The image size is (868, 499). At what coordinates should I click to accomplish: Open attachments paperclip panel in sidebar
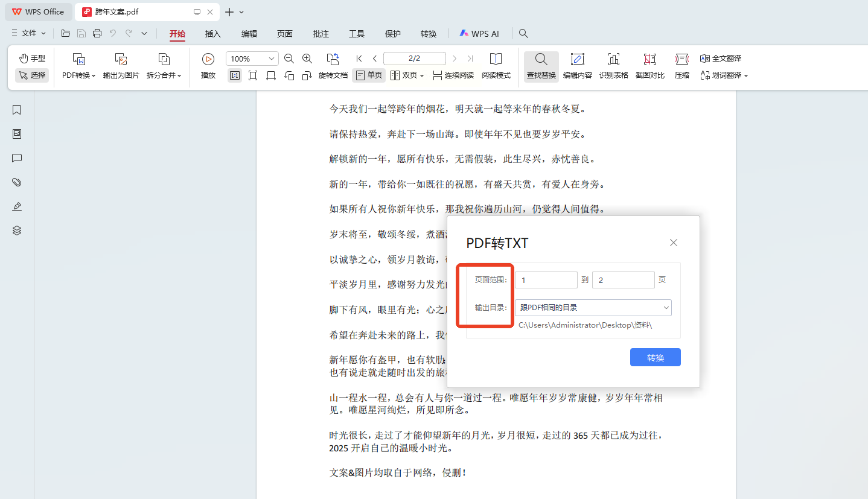[x=17, y=182]
